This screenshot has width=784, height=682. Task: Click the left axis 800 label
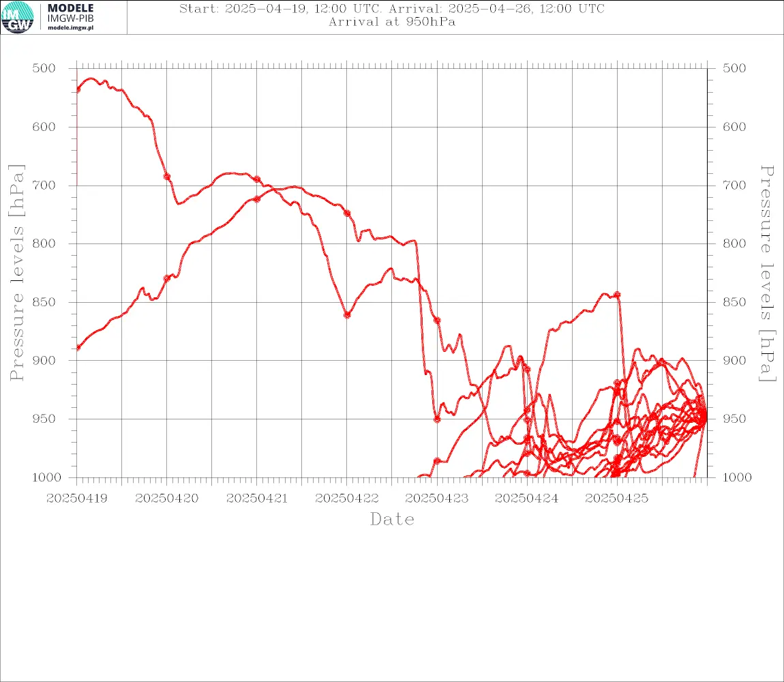click(44, 243)
